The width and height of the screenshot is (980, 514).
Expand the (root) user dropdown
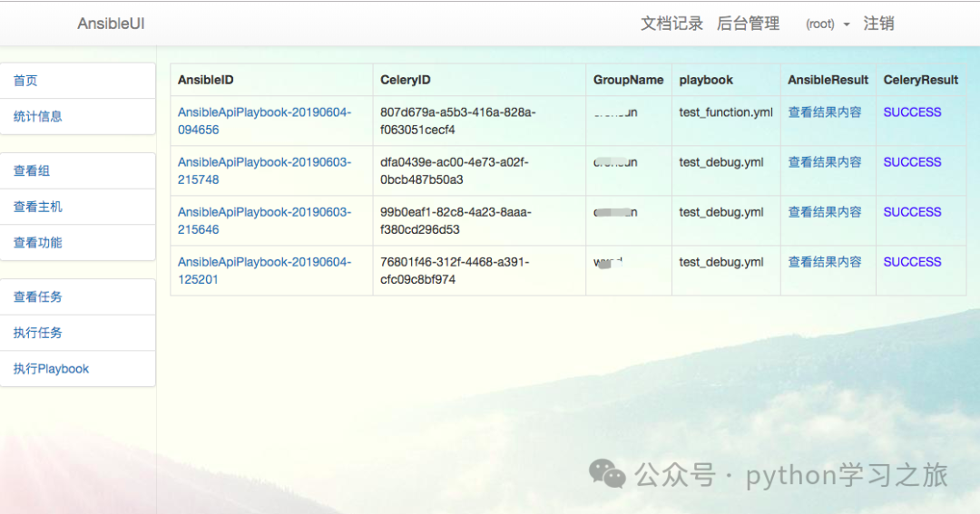828,24
